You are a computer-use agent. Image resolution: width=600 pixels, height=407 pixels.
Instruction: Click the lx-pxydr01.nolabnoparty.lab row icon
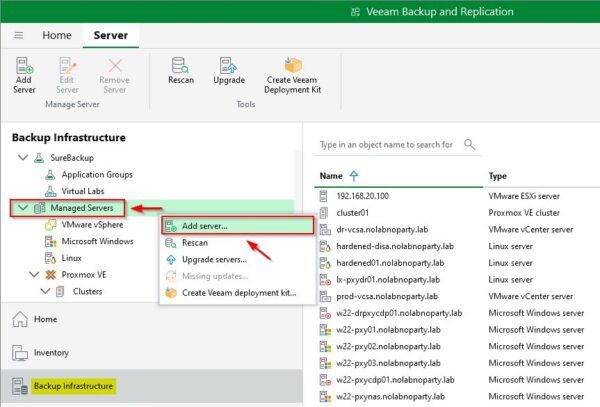325,280
